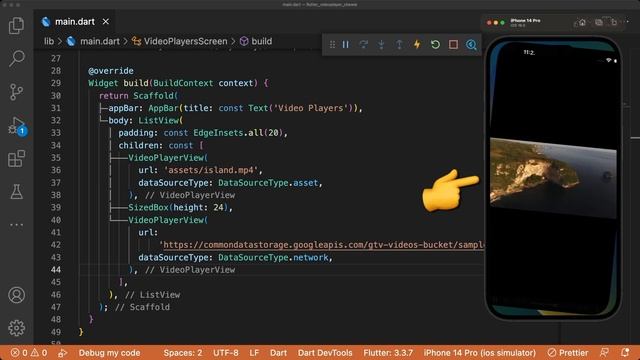Image resolution: width=640 pixels, height=360 pixels.
Task: Open the Manage gear settings icon
Action: [16, 328]
